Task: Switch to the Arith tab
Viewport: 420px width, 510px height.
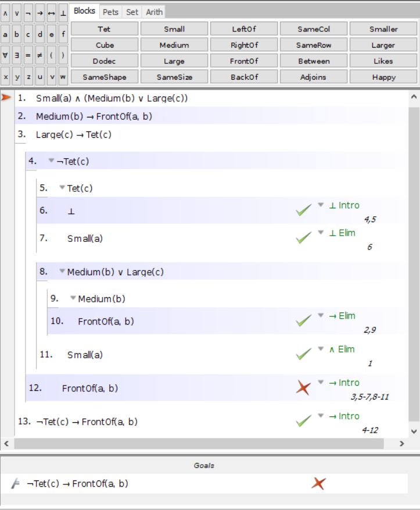Action: (154, 12)
